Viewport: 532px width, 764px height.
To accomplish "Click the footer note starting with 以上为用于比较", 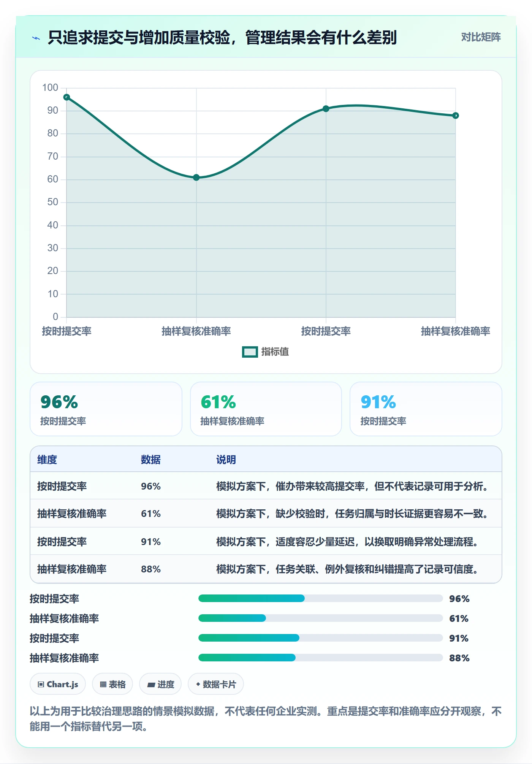I will point(266,718).
